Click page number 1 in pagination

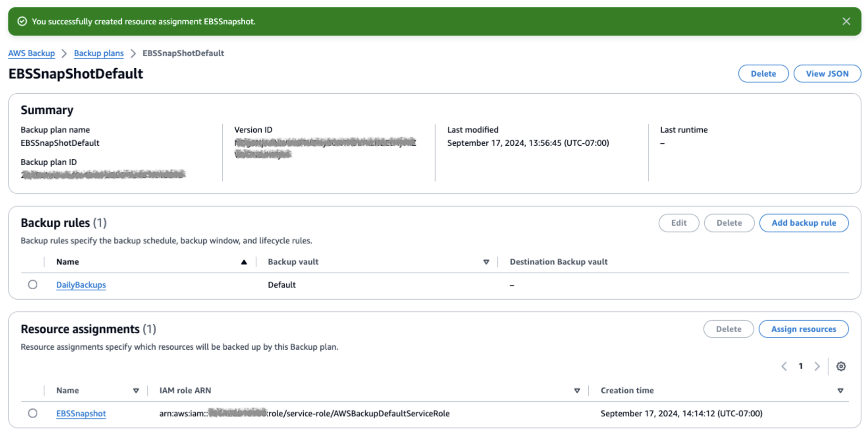tap(800, 366)
